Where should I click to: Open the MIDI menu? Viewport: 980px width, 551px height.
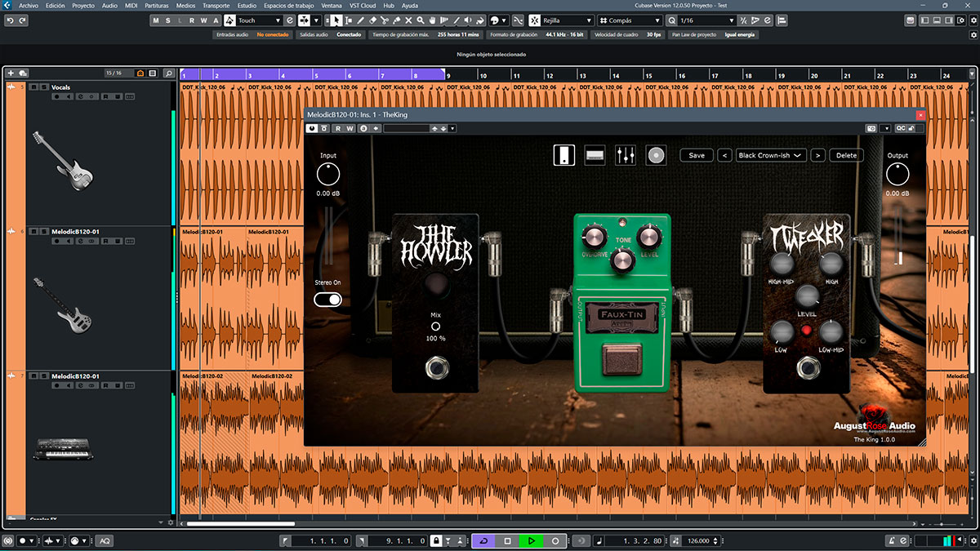click(131, 5)
